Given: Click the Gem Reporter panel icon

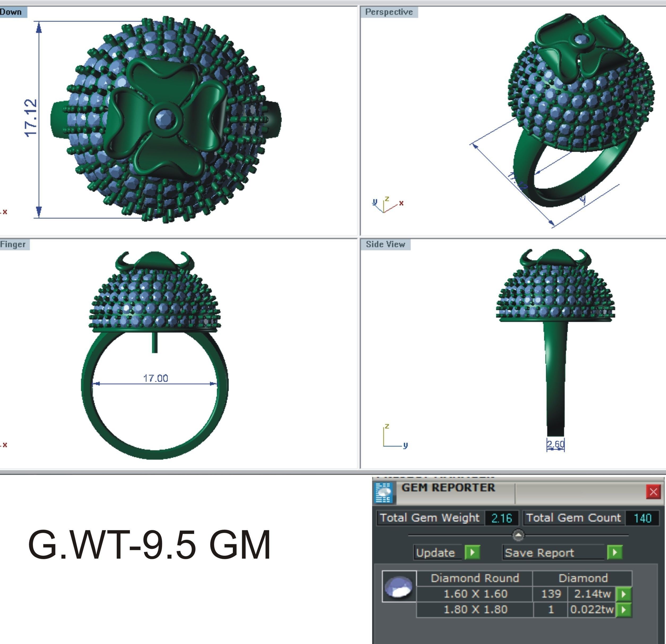Looking at the screenshot, I should (x=384, y=493).
